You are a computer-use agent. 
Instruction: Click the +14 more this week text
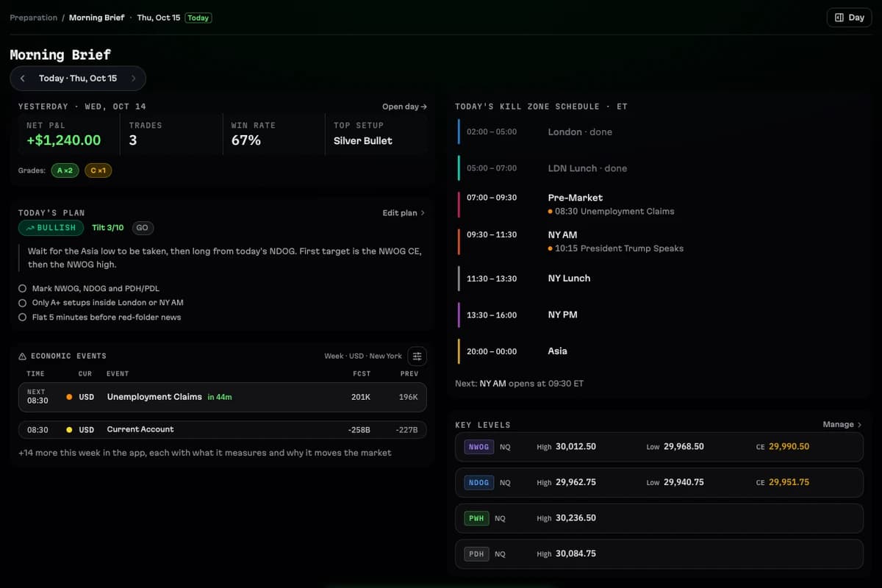(205, 453)
